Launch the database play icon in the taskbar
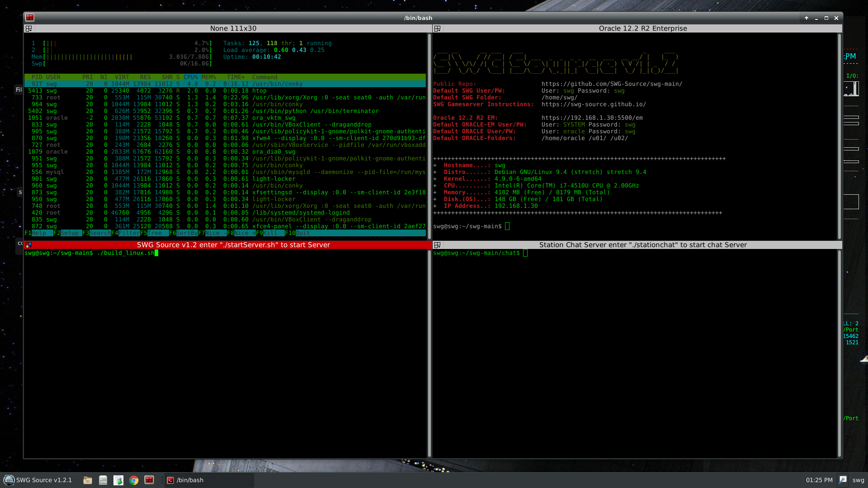Image resolution: width=868 pixels, height=488 pixels. [118, 480]
